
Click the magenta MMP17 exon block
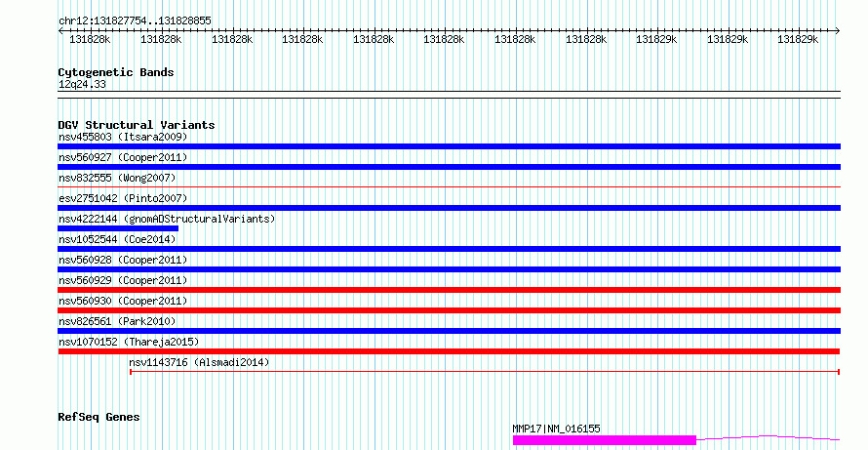click(x=605, y=440)
